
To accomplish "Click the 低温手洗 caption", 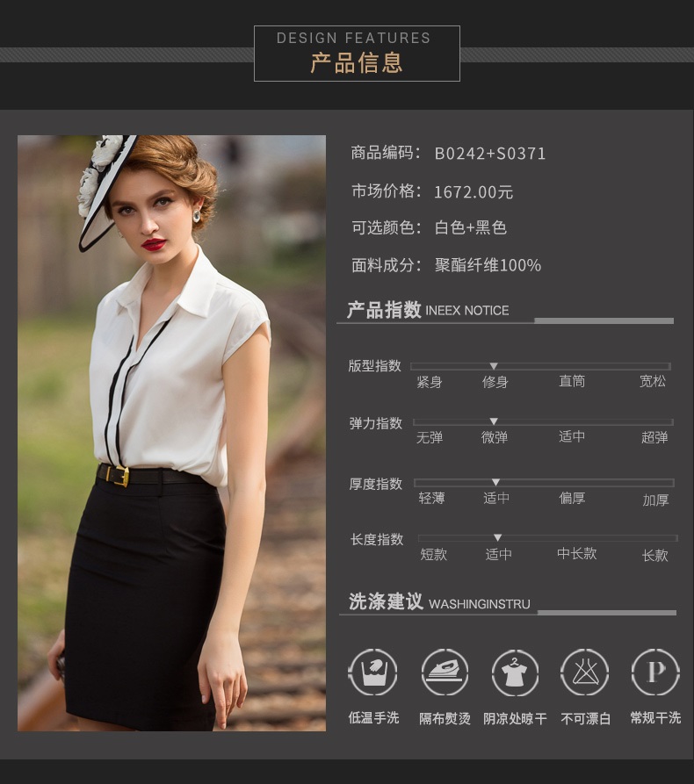I will (373, 718).
